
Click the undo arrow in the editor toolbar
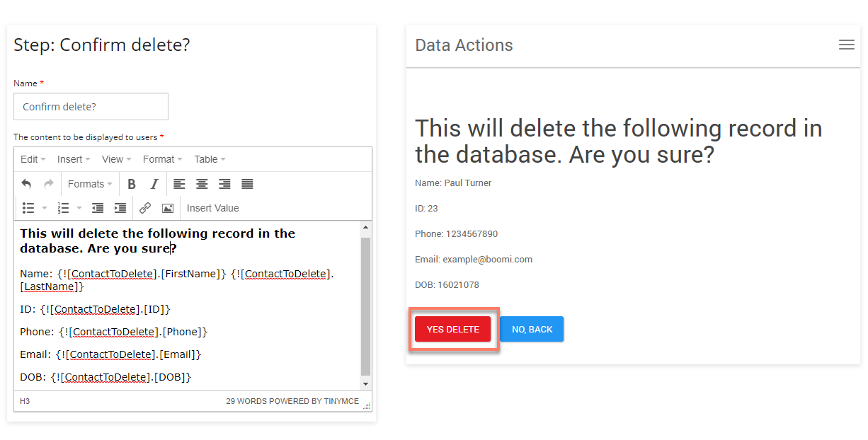pyautogui.click(x=26, y=184)
